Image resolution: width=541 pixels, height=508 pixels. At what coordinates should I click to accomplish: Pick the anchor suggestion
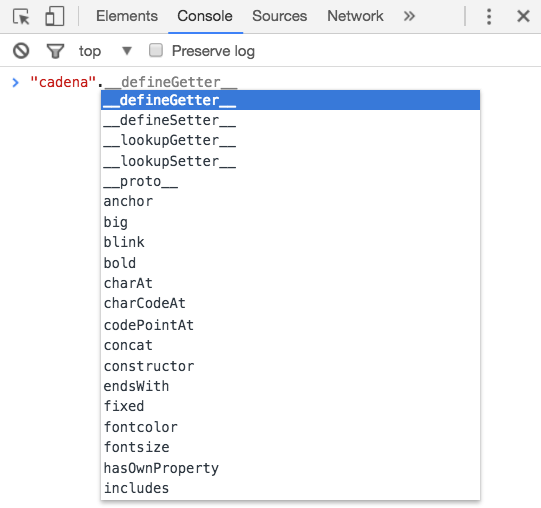290,202
